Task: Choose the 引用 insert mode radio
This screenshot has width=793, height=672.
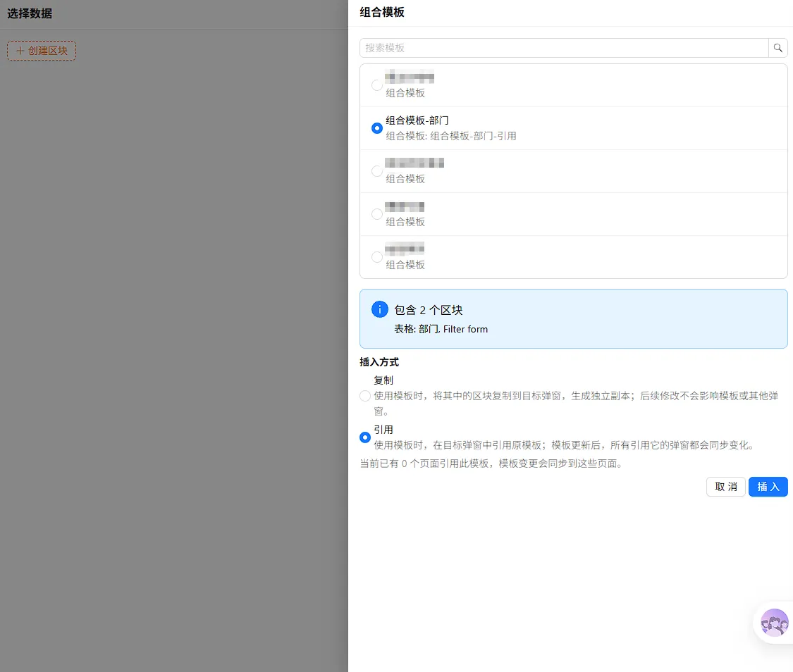Action: pyautogui.click(x=365, y=437)
